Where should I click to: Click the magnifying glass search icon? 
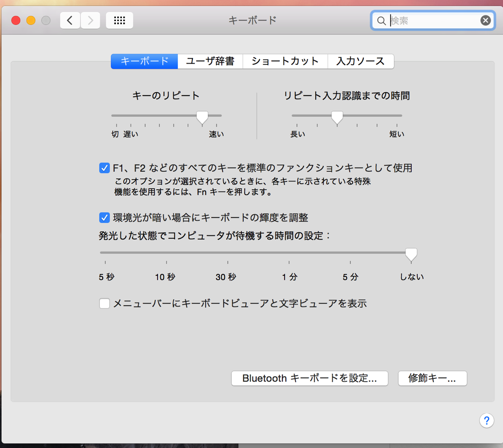(381, 21)
